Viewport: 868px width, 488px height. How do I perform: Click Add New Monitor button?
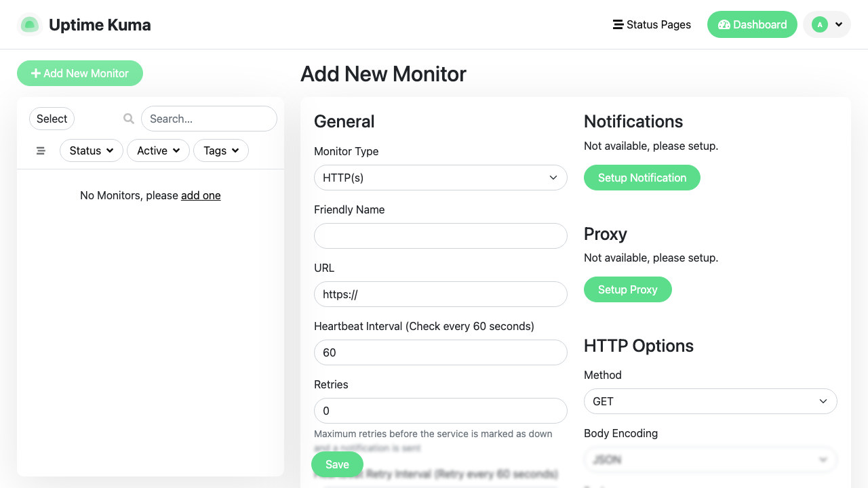[x=80, y=73]
